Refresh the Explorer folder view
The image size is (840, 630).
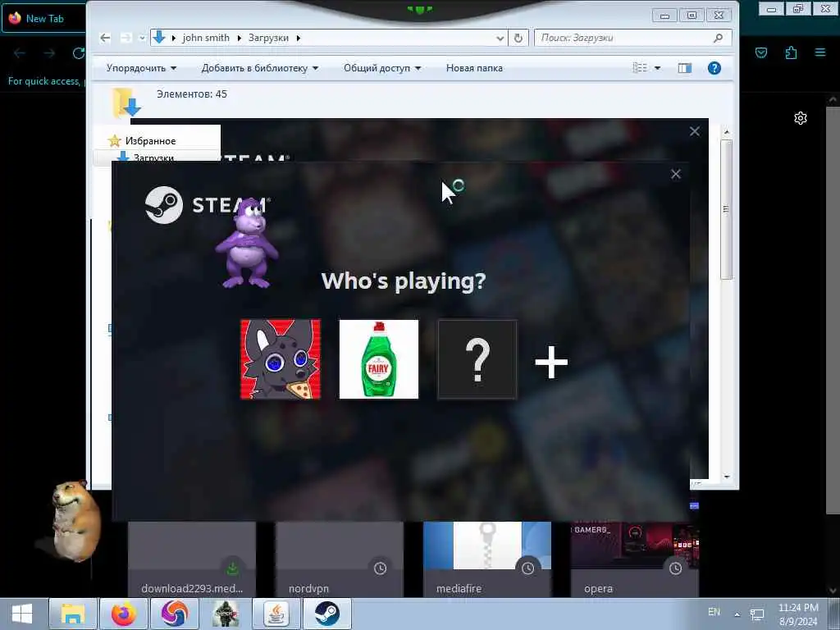click(x=518, y=38)
